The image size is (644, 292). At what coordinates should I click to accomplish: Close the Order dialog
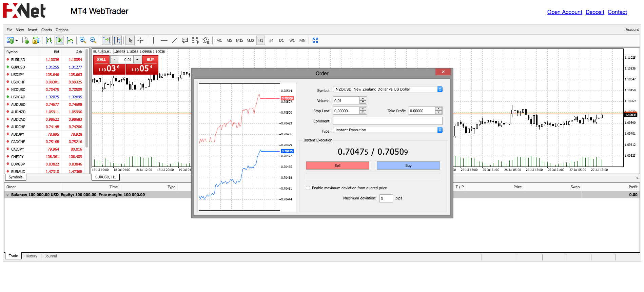[443, 72]
